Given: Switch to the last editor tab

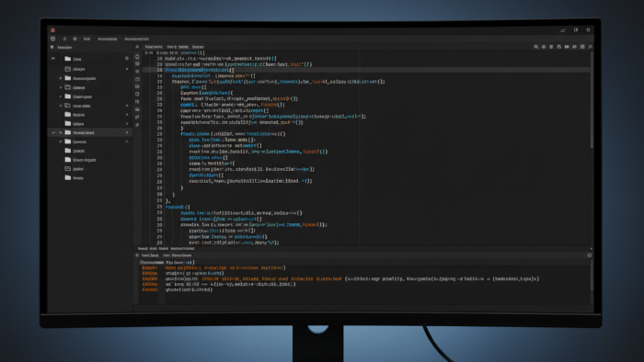Looking at the screenshot, I should click(x=198, y=47).
